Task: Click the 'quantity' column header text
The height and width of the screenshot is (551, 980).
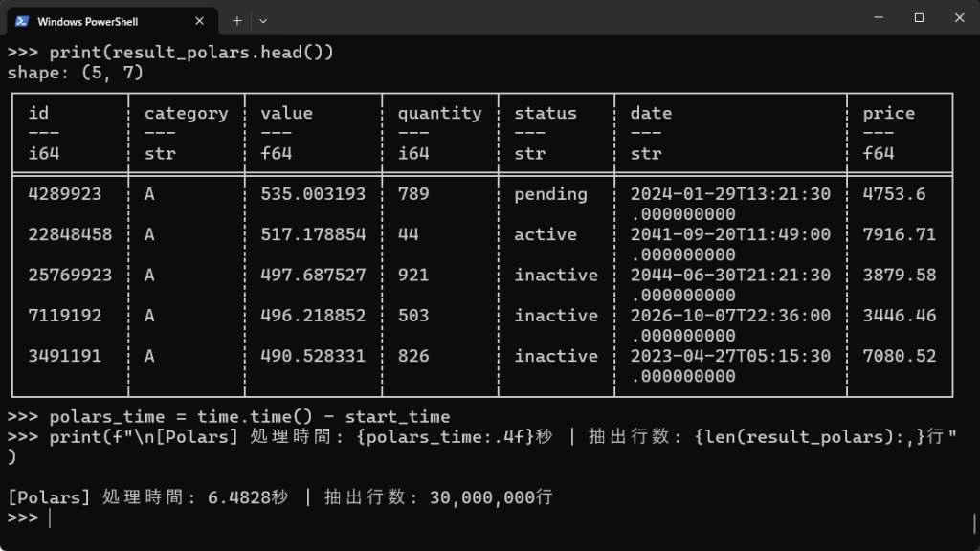Action: pos(439,113)
